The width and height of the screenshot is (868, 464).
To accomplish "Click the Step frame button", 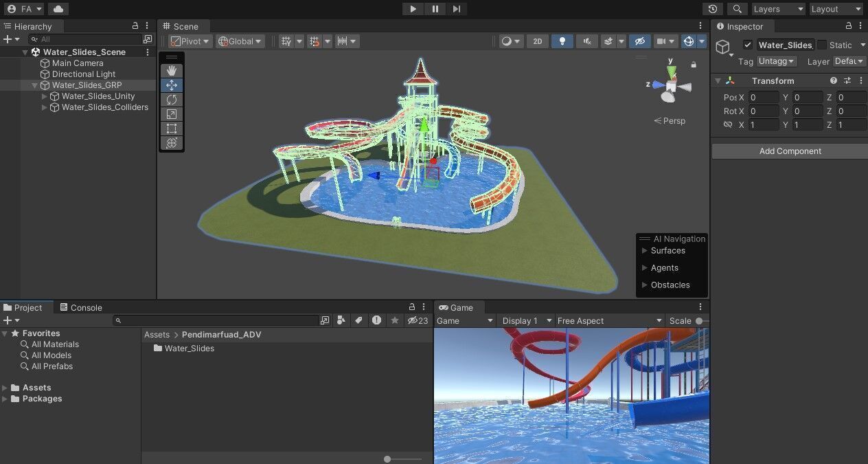I will pyautogui.click(x=457, y=9).
